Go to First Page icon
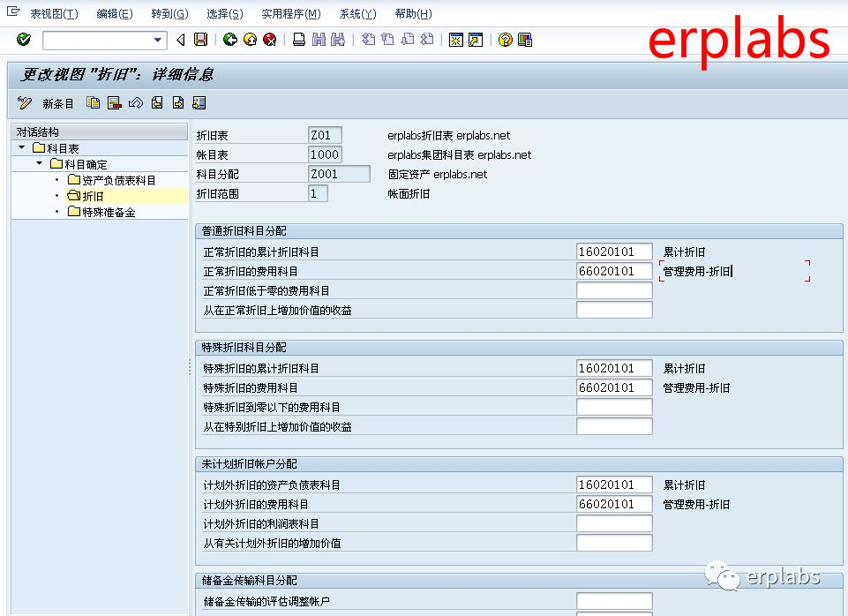 point(368,40)
